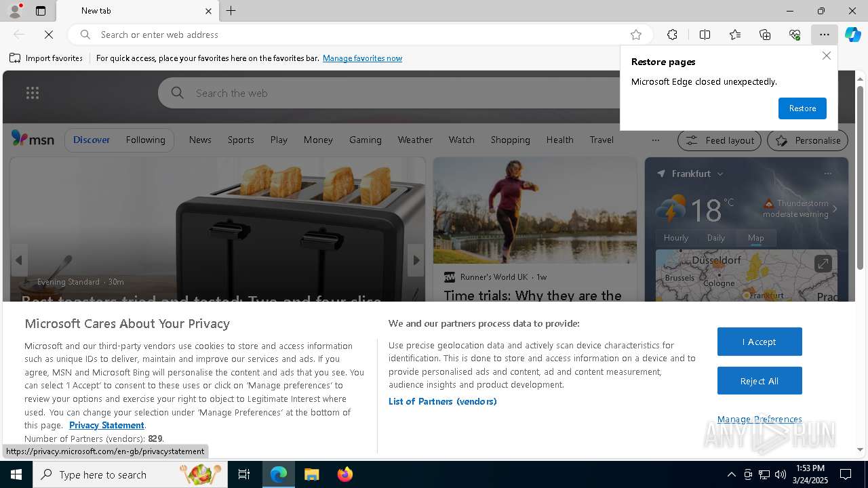The width and height of the screenshot is (868, 488).
Task: Open Manage favorites now link
Action: coord(362,58)
